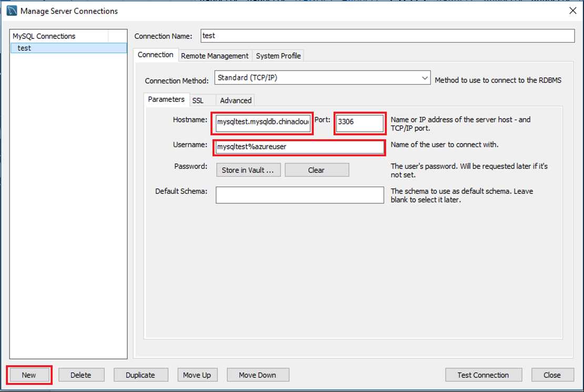
Task: Click the Username field
Action: click(x=299, y=147)
